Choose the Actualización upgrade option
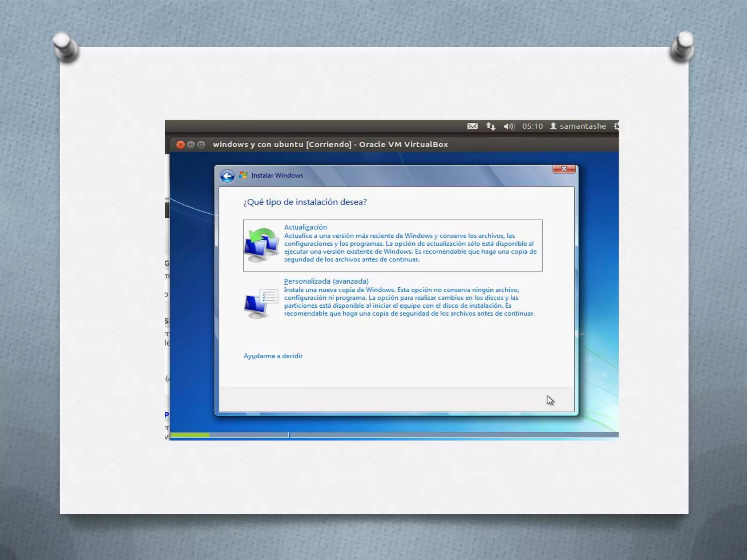 pyautogui.click(x=393, y=245)
